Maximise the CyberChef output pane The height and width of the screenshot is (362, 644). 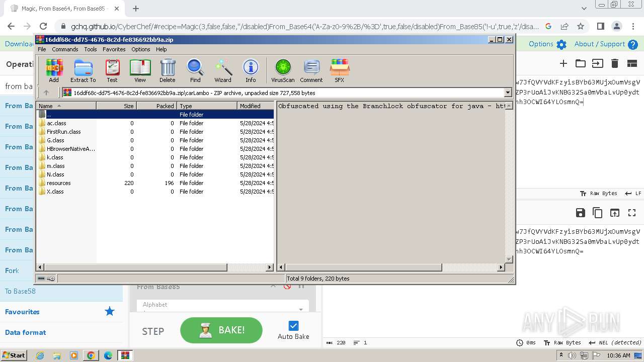coord(632,213)
